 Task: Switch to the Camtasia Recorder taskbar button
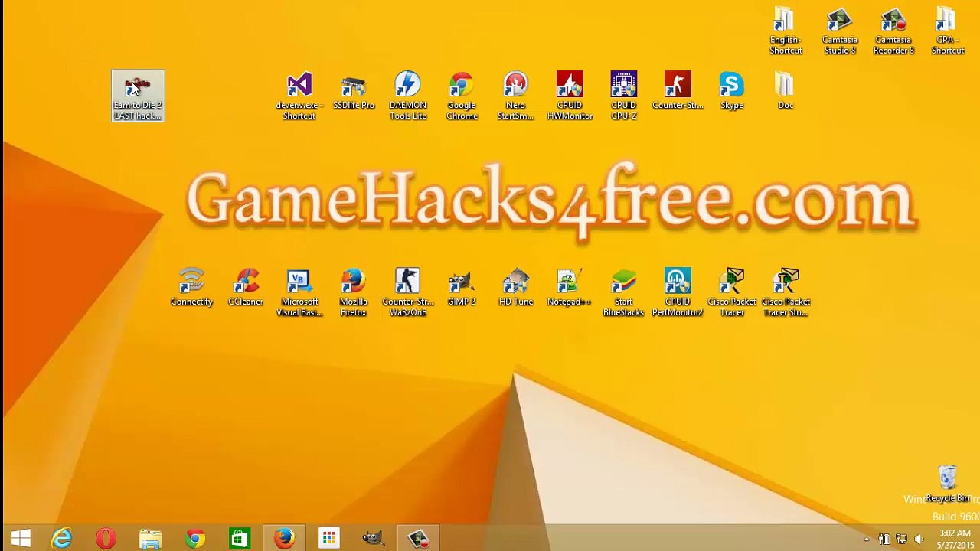point(418,539)
